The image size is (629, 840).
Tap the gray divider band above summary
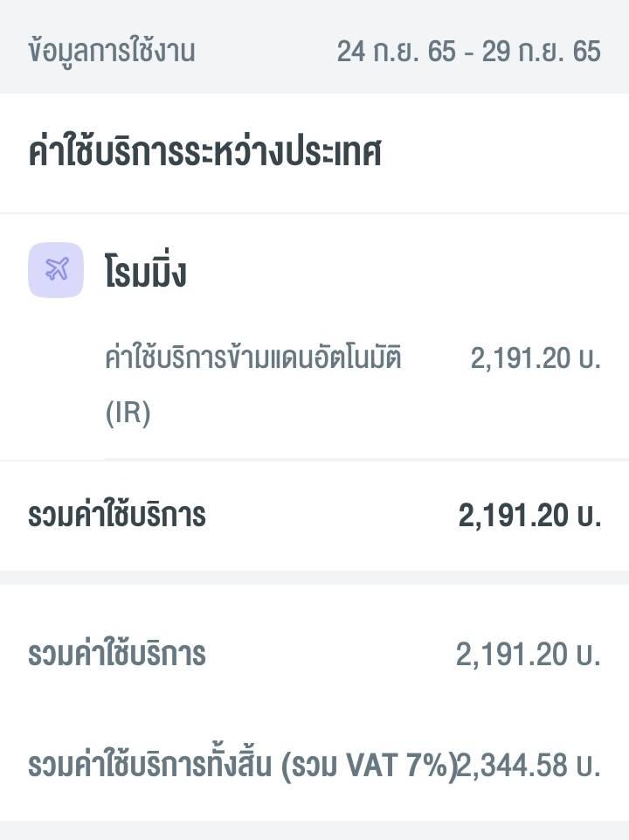click(314, 578)
